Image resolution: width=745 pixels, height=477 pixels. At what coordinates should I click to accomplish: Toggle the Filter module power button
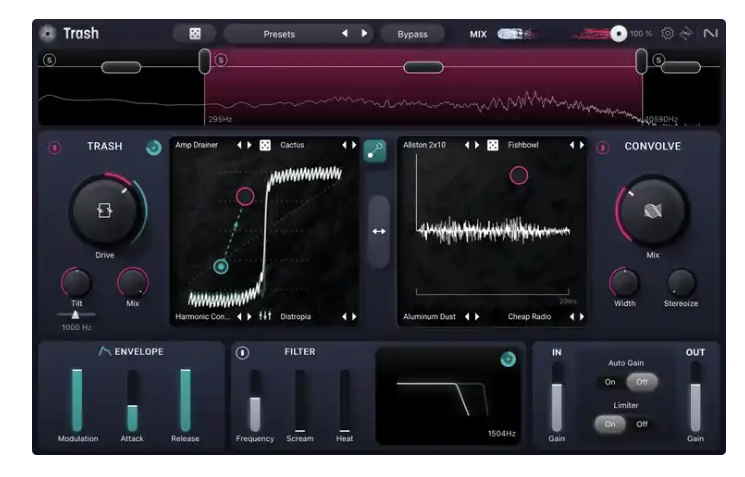coord(242,353)
